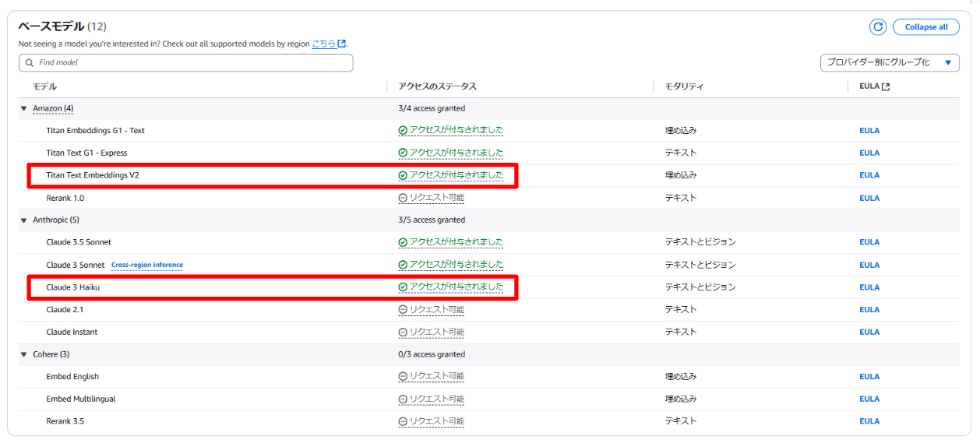Select the Titan Text Embeddings V2 model name
The width and height of the screenshot is (980, 447).
pyautogui.click(x=93, y=175)
